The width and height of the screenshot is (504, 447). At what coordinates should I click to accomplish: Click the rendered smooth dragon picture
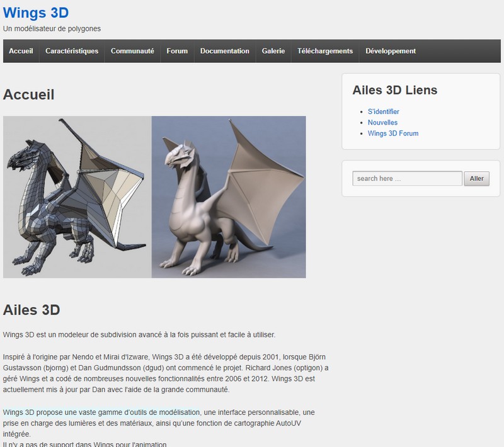(x=229, y=197)
